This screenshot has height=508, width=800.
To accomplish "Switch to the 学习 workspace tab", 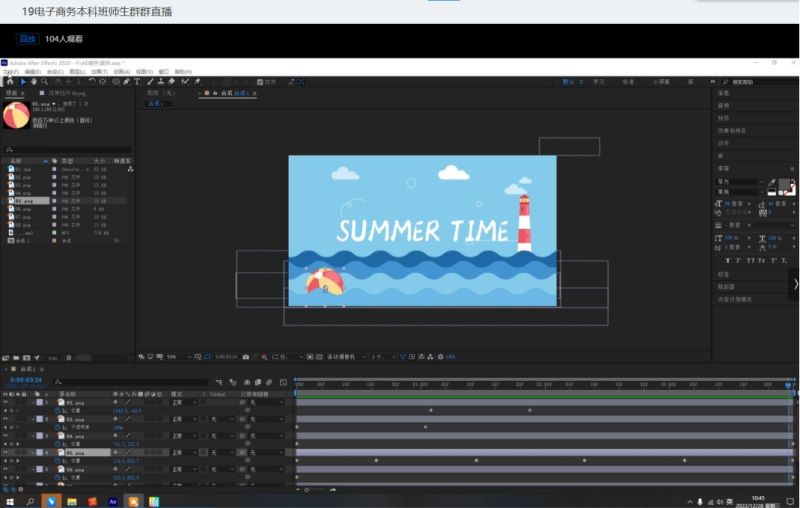I will tap(598, 82).
